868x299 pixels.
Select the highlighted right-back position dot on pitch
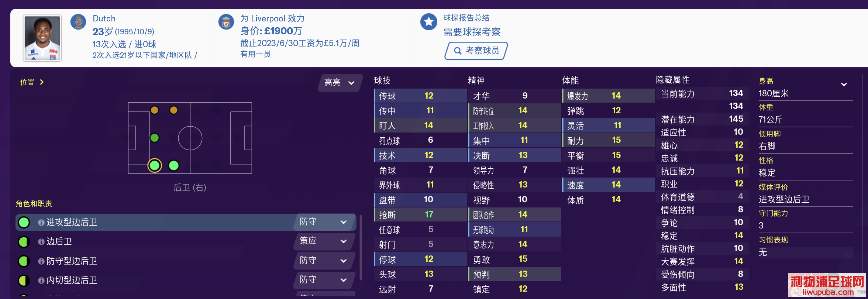[x=155, y=165]
